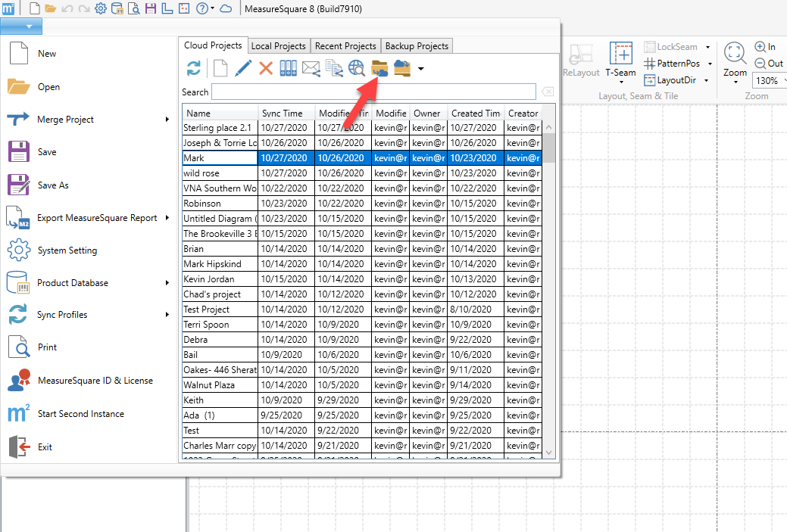Choose Save As in the file menu
The height and width of the screenshot is (532, 787).
coord(88,185)
